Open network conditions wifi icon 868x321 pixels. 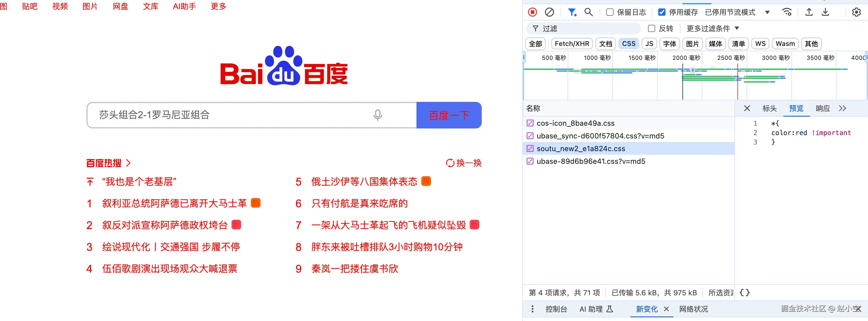(787, 12)
